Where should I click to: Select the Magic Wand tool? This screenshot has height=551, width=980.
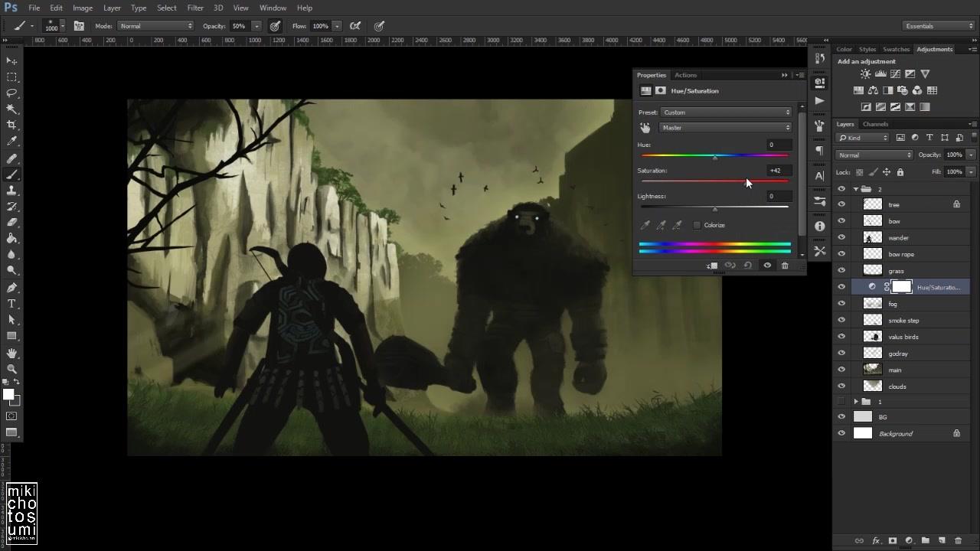click(11, 109)
